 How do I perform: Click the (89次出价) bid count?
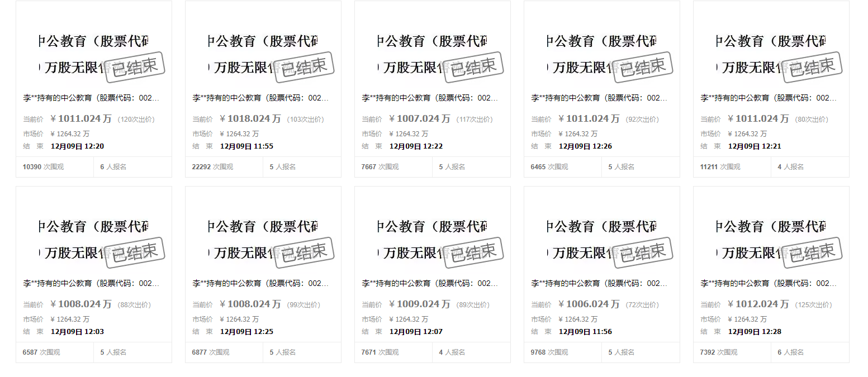(473, 305)
